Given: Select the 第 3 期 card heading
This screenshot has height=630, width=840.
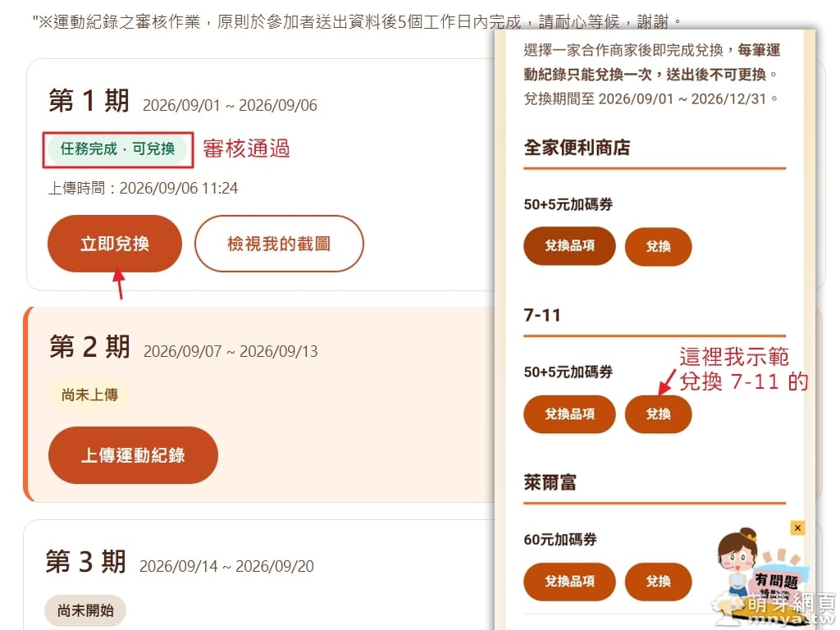Looking at the screenshot, I should (x=85, y=562).
